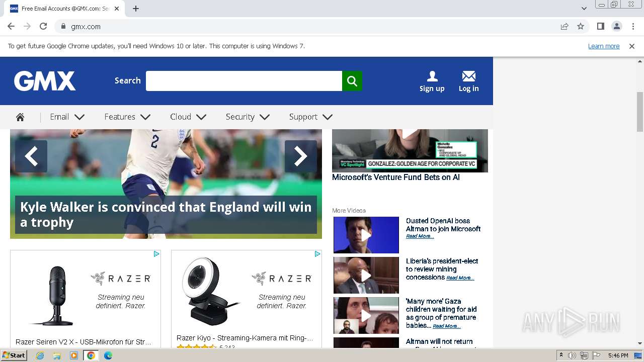Viewport: 644px width, 362px height.
Task: Open Microsoft's Venture Fund Bets on AI
Action: tap(396, 177)
